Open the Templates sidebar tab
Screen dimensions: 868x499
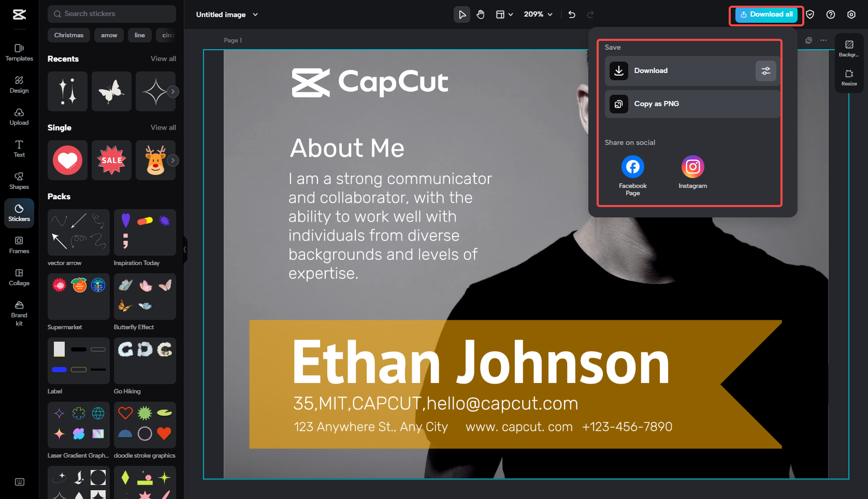(19, 52)
